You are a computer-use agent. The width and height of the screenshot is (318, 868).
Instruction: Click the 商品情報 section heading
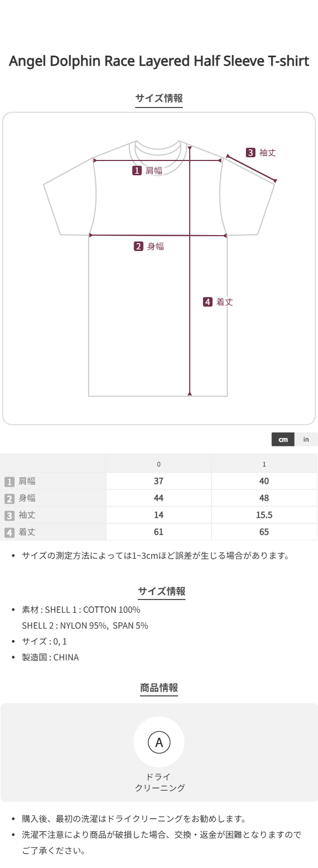tap(159, 688)
